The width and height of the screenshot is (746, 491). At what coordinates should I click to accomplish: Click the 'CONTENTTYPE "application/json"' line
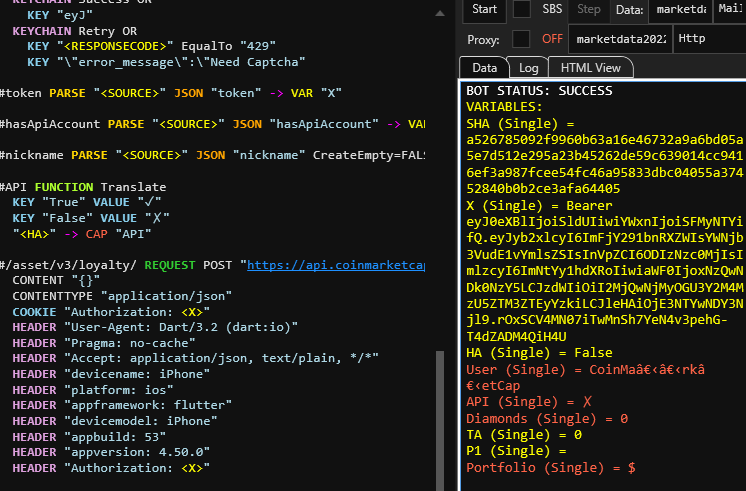click(122, 296)
